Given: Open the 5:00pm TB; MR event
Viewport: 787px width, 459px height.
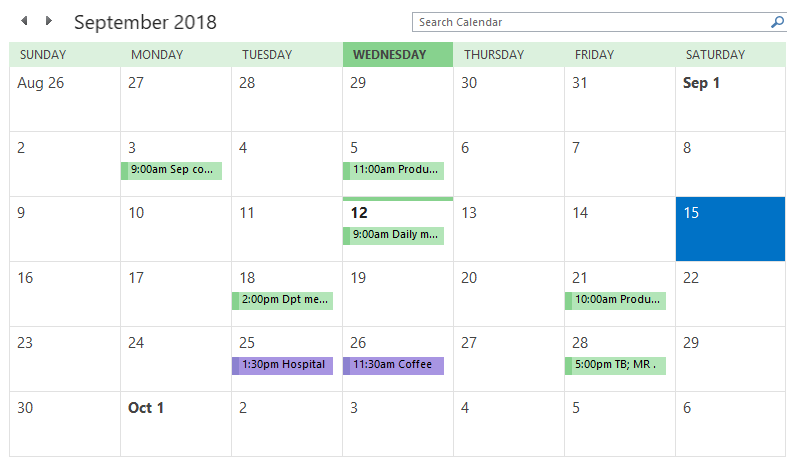Looking at the screenshot, I should (x=615, y=366).
